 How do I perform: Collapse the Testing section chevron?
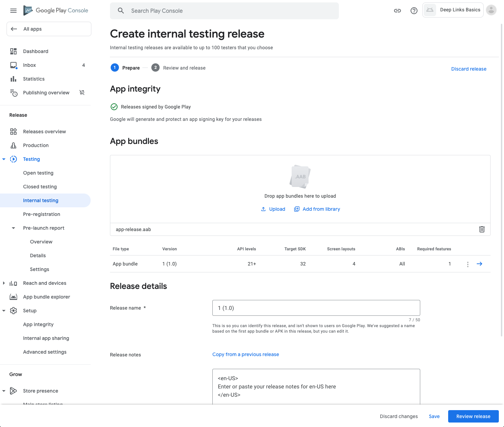point(4,159)
